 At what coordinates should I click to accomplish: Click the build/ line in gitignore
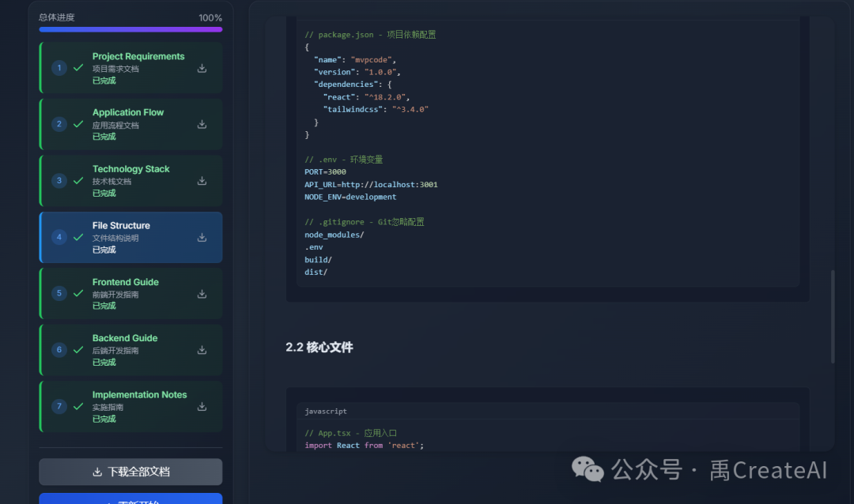(318, 260)
